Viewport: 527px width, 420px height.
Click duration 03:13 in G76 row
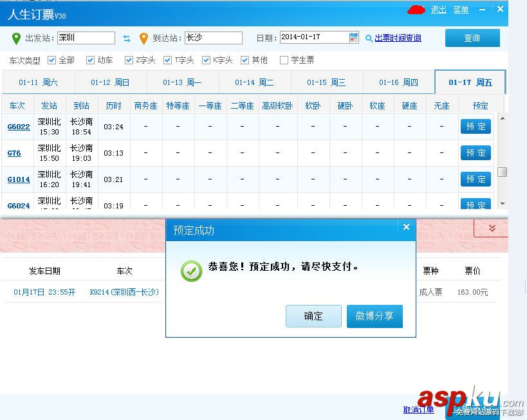pyautogui.click(x=114, y=153)
